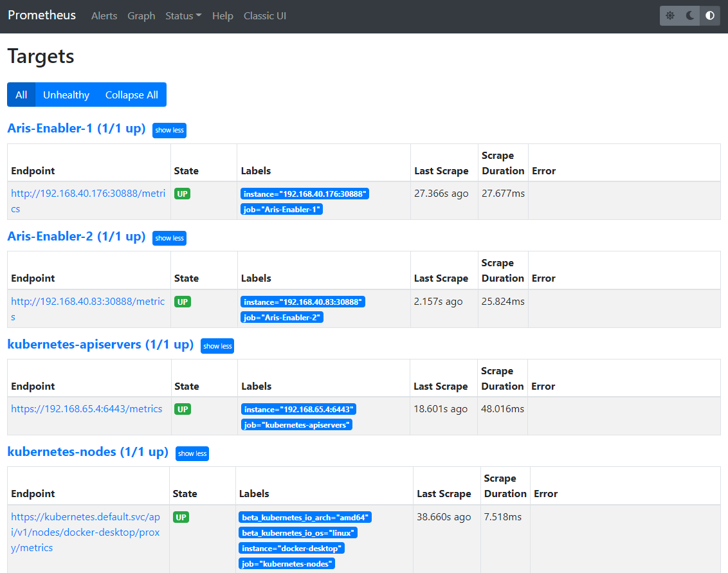Open kubernetes-apiservers group heading link
The width and height of the screenshot is (728, 573).
click(100, 345)
